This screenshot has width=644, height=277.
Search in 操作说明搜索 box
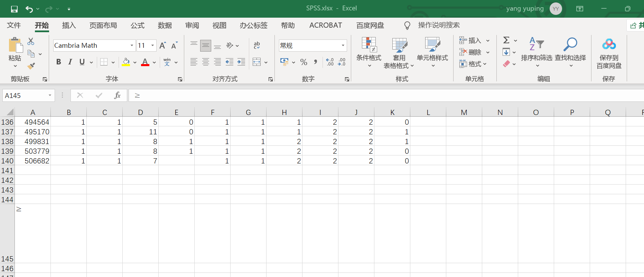(439, 25)
